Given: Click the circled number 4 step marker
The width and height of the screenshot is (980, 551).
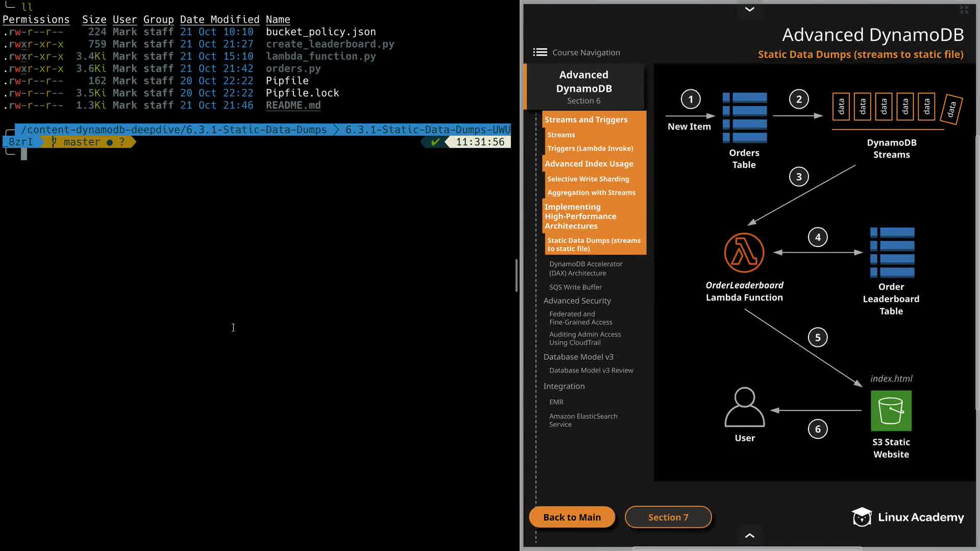Looking at the screenshot, I should point(817,237).
